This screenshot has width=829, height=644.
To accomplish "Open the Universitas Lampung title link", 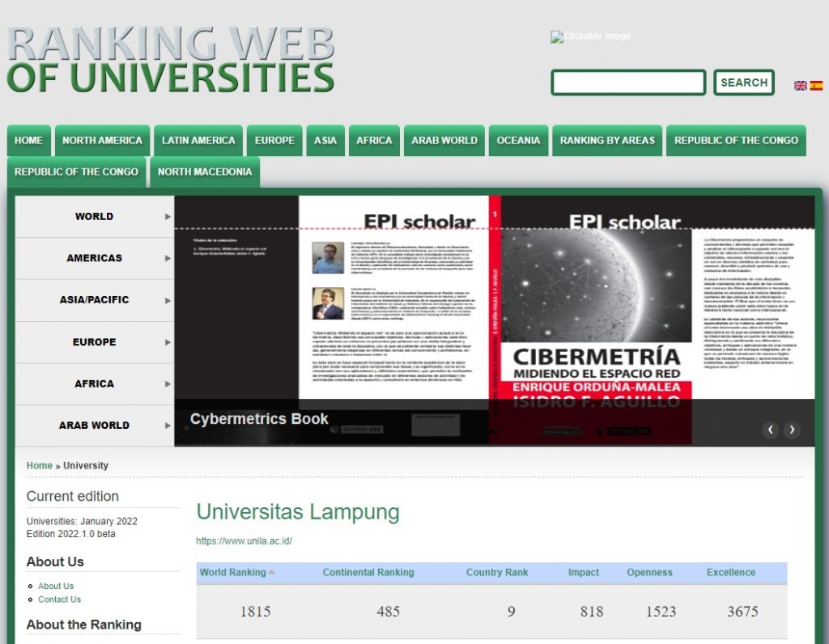I will pos(298,512).
